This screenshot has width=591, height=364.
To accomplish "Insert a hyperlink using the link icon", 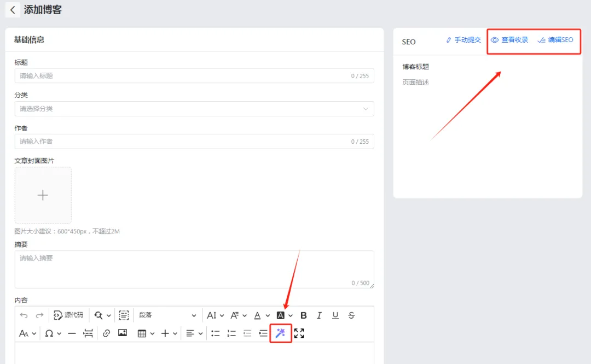I will click(106, 333).
